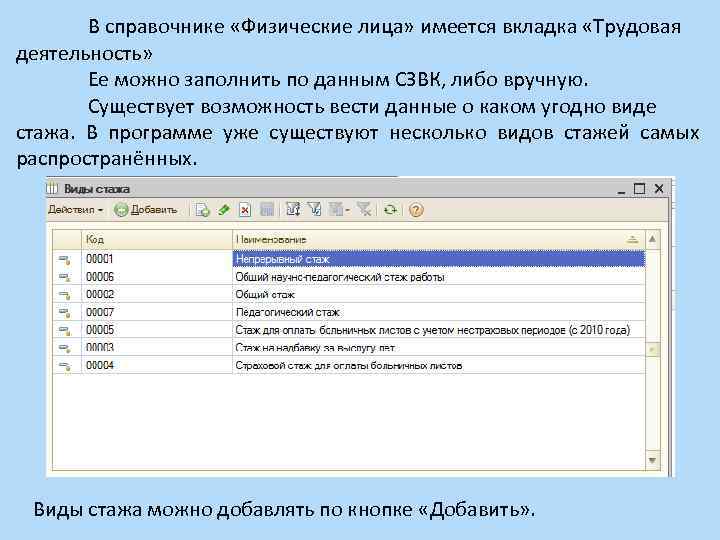Select Стаж для оплаты больничных листов с учетом entry
The width and height of the screenshot is (720, 540).
pos(439,330)
